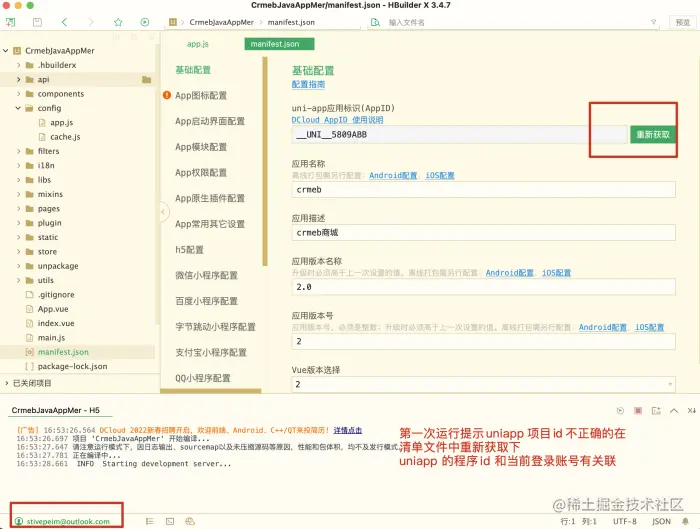Open the h5配置 section
This screenshot has width=700, height=529.
click(x=189, y=250)
